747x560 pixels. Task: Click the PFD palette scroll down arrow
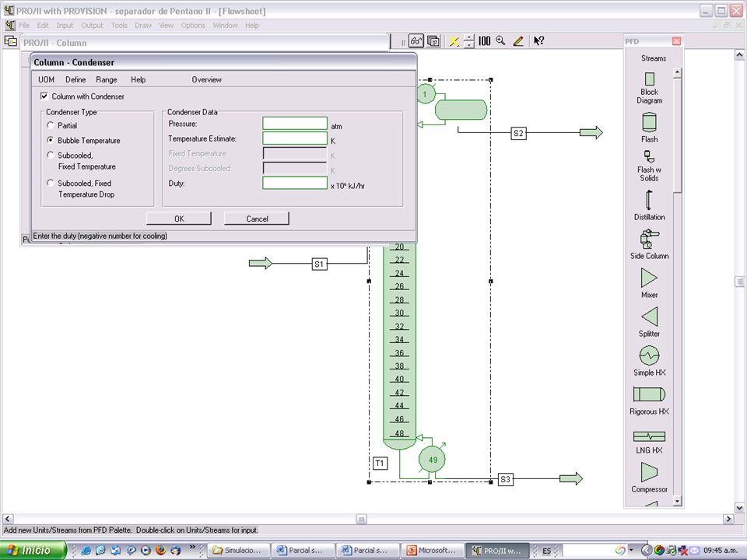click(677, 501)
